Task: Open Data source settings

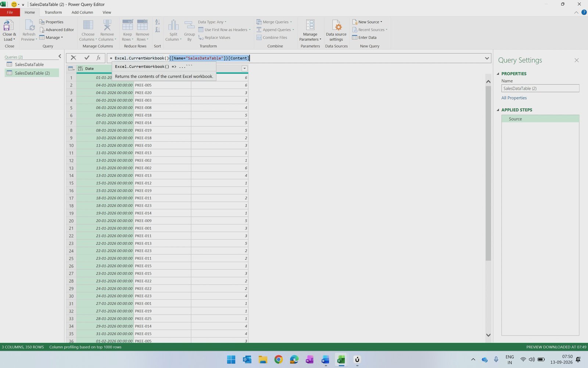Action: pos(336,31)
